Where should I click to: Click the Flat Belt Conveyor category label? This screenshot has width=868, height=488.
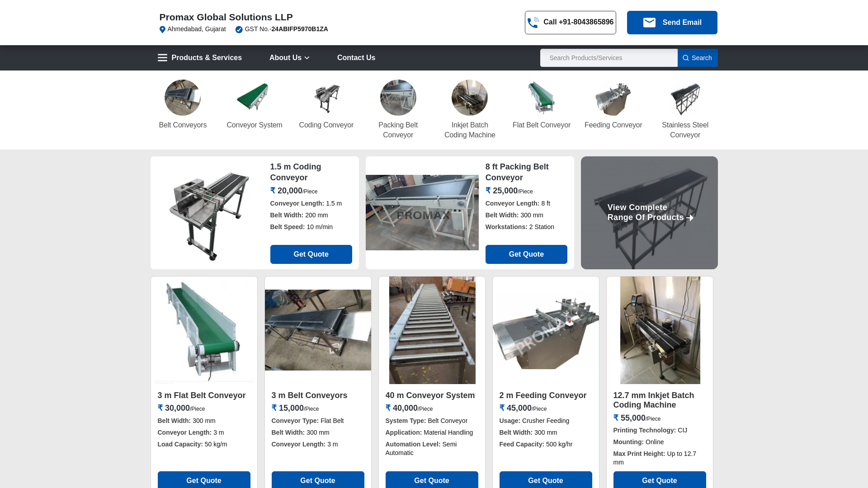tap(542, 125)
